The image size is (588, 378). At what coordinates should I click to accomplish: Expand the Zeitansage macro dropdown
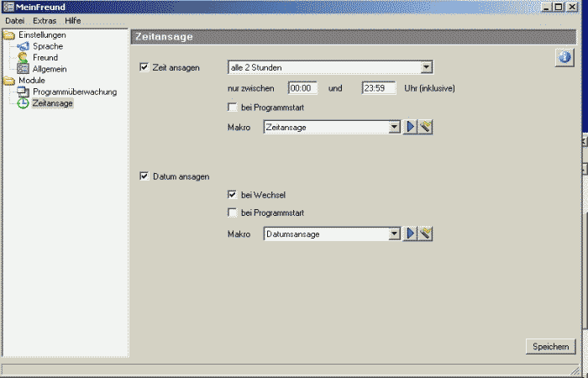click(x=394, y=127)
